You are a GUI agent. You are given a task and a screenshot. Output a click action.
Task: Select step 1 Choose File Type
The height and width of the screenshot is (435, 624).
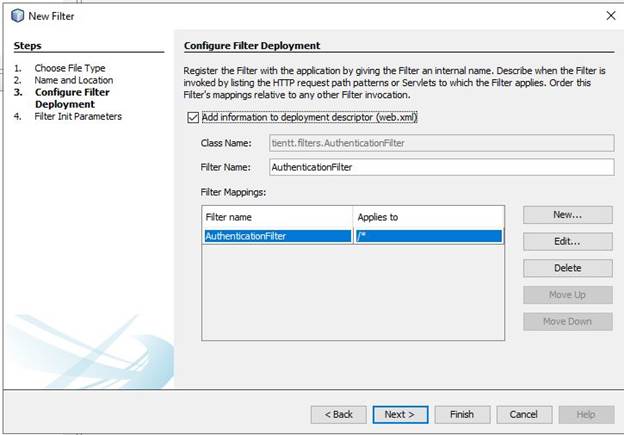[70, 68]
